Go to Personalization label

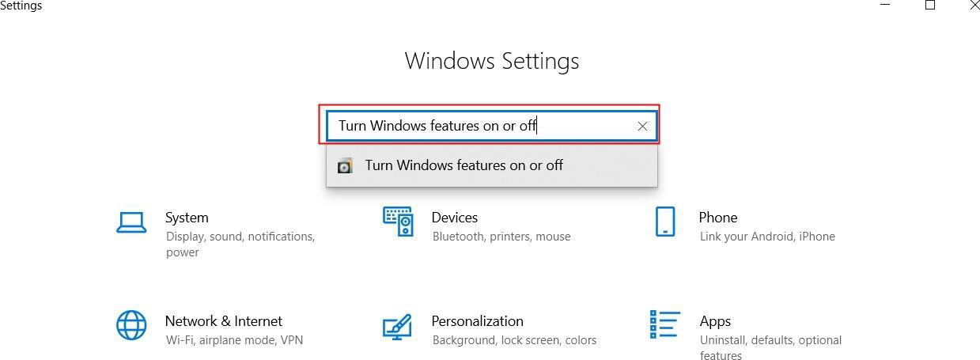coord(478,321)
